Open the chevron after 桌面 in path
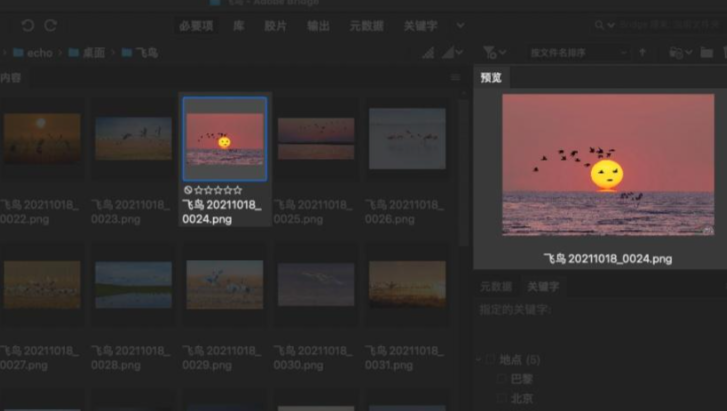This screenshot has width=727, height=411. (x=113, y=53)
